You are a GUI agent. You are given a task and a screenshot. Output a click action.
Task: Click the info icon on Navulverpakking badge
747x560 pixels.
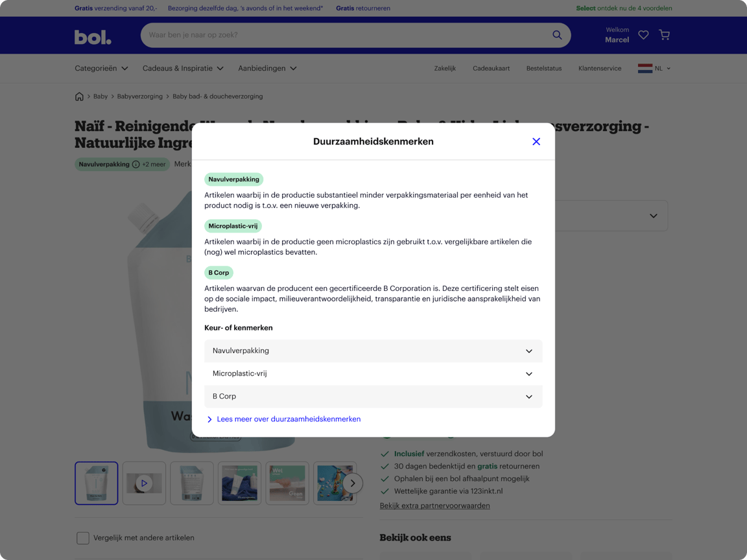click(x=136, y=164)
